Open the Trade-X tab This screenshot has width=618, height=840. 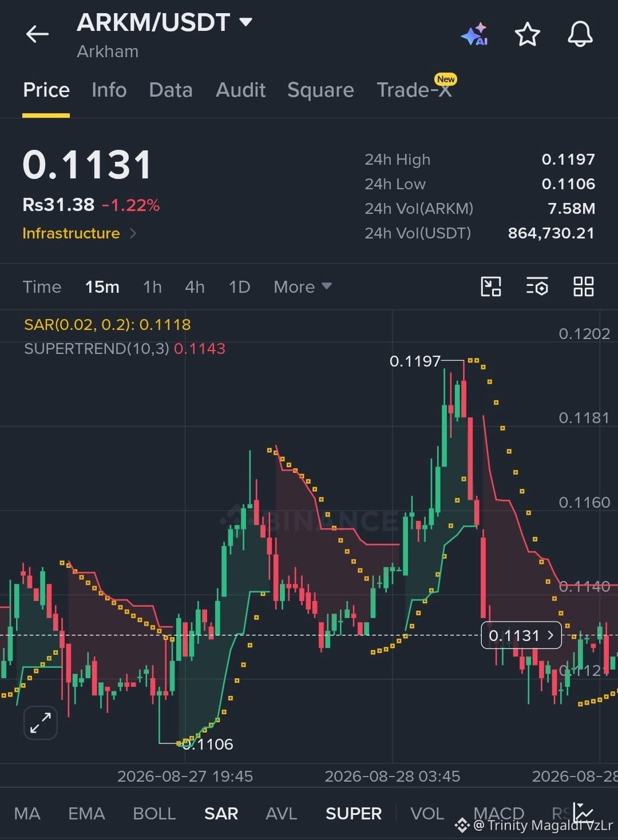pyautogui.click(x=414, y=90)
